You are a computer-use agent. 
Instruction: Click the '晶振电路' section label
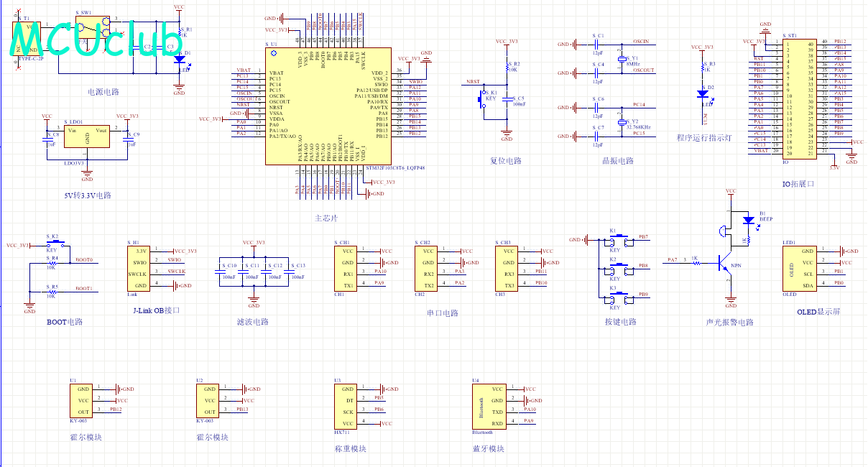coord(618,161)
